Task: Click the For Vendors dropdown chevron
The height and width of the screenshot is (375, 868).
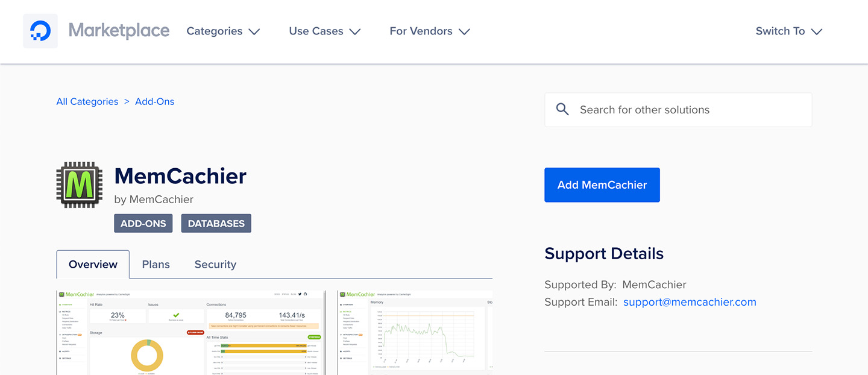Action: (464, 31)
